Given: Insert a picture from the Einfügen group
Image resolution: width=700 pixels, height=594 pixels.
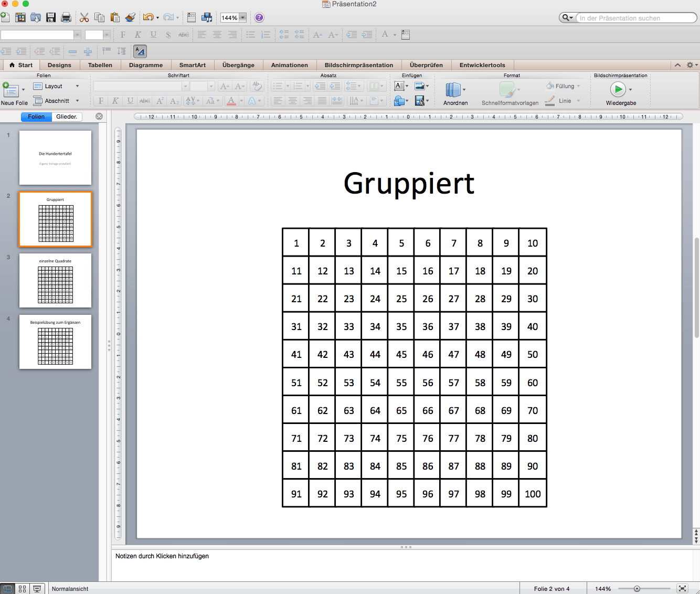Looking at the screenshot, I should coord(420,86).
